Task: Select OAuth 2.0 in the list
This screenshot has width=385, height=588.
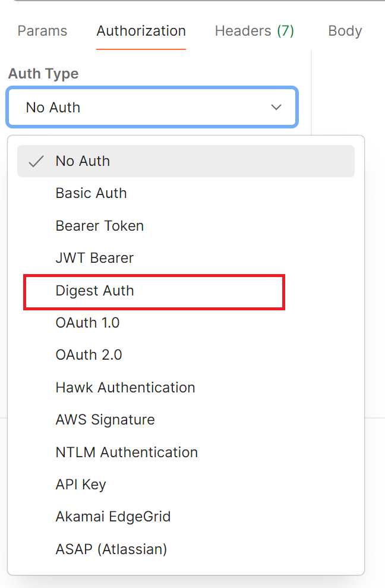Action: pos(89,355)
